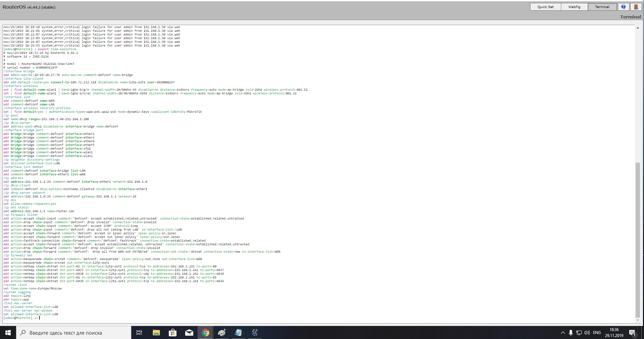Open the volume control tray icon

click(x=587, y=333)
